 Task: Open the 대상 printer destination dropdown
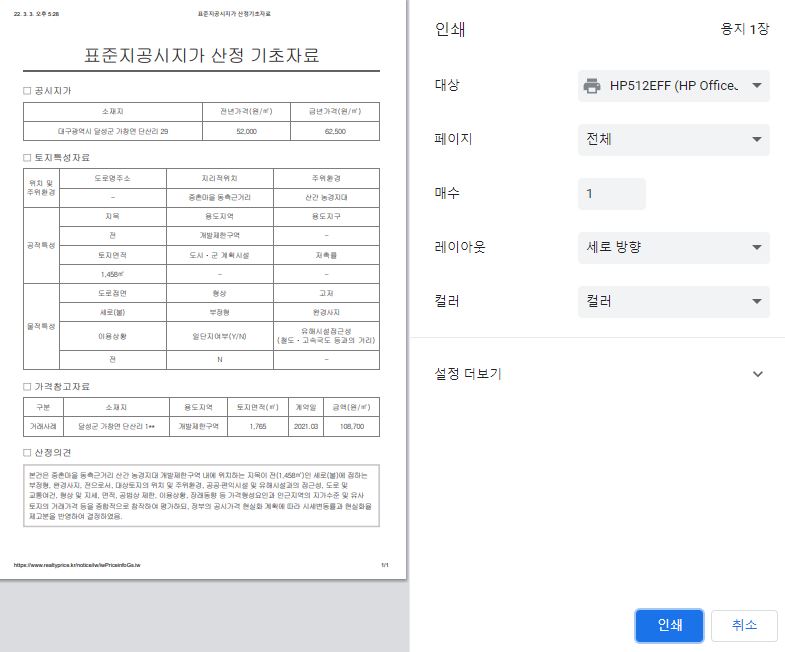[673, 86]
